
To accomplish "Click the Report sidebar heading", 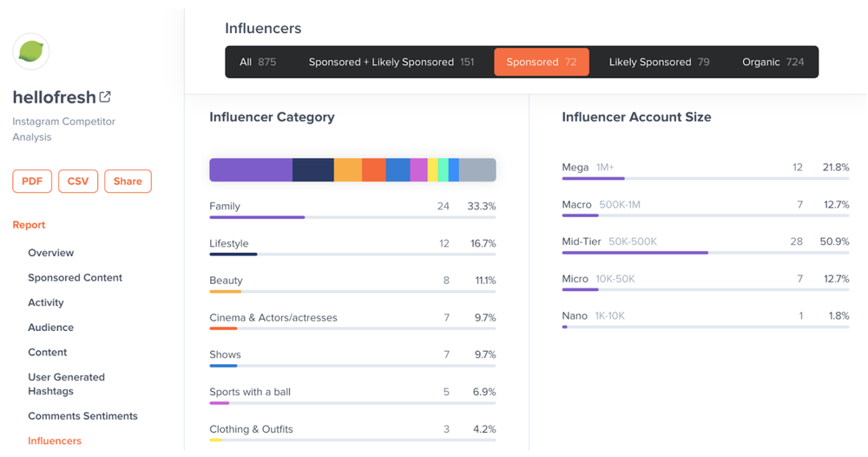I will 29,225.
